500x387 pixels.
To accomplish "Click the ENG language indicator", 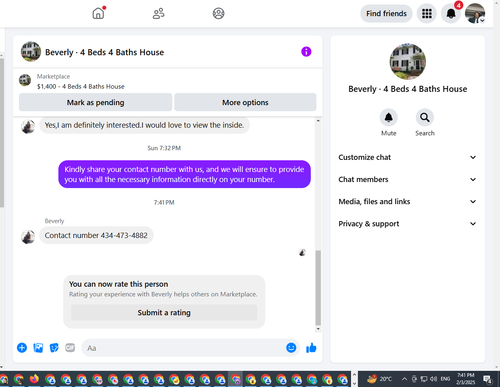I will (445, 379).
